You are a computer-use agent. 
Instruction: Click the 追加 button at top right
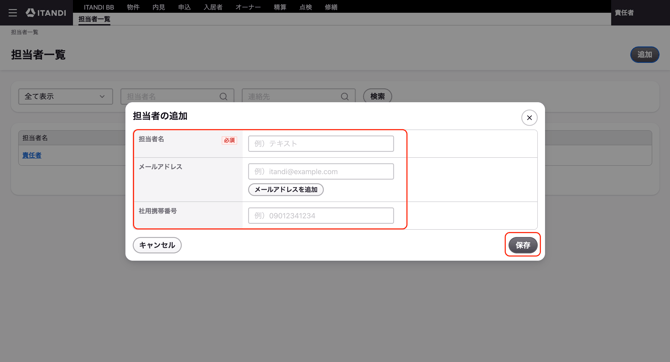tap(645, 54)
